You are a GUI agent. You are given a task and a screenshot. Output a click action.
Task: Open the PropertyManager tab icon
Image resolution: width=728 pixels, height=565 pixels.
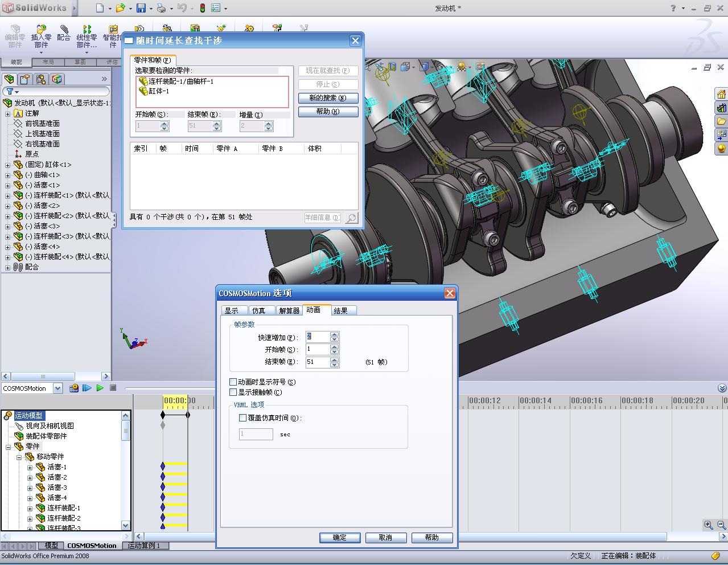tap(25, 79)
